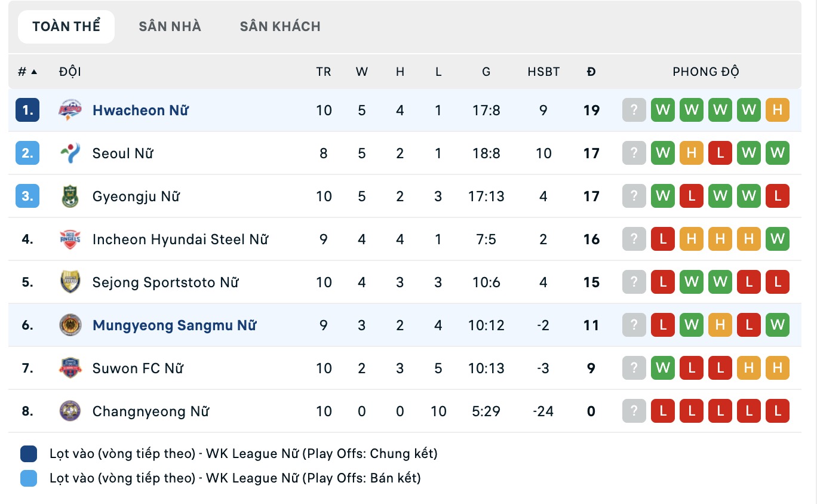
Task: Open the Hwacheon Nữ team page
Action: pos(140,110)
